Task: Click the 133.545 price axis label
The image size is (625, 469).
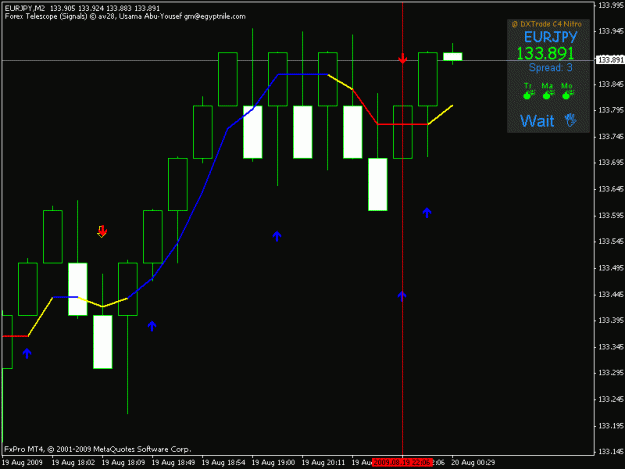Action: coord(611,241)
